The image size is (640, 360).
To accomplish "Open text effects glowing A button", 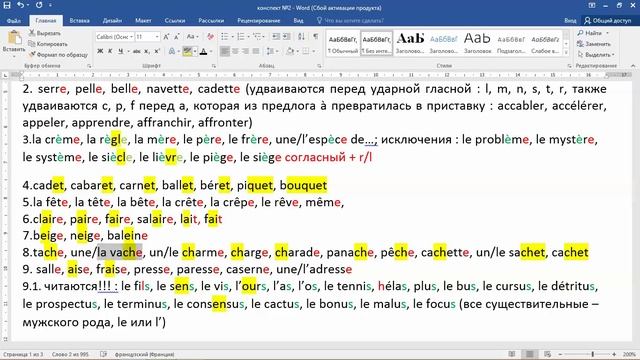I will coord(172,51).
